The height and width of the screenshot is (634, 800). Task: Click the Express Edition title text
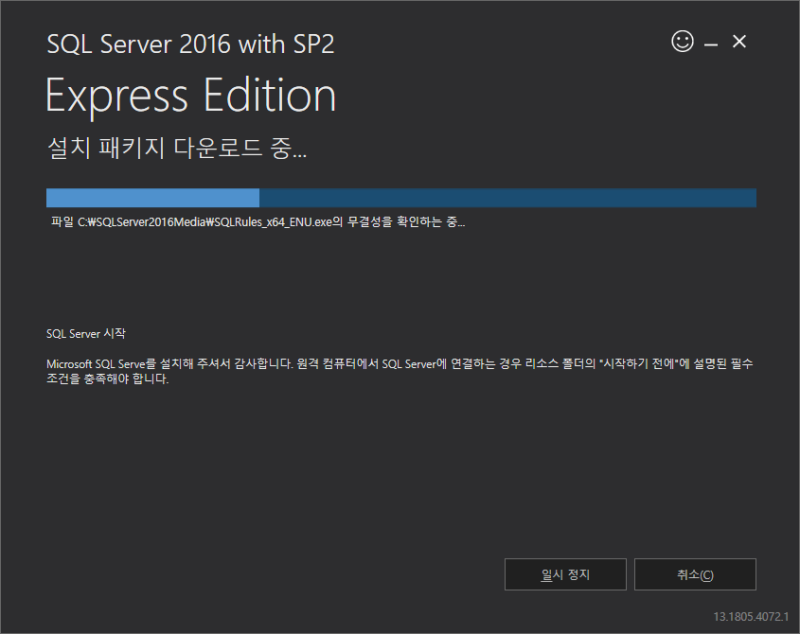pos(190,95)
